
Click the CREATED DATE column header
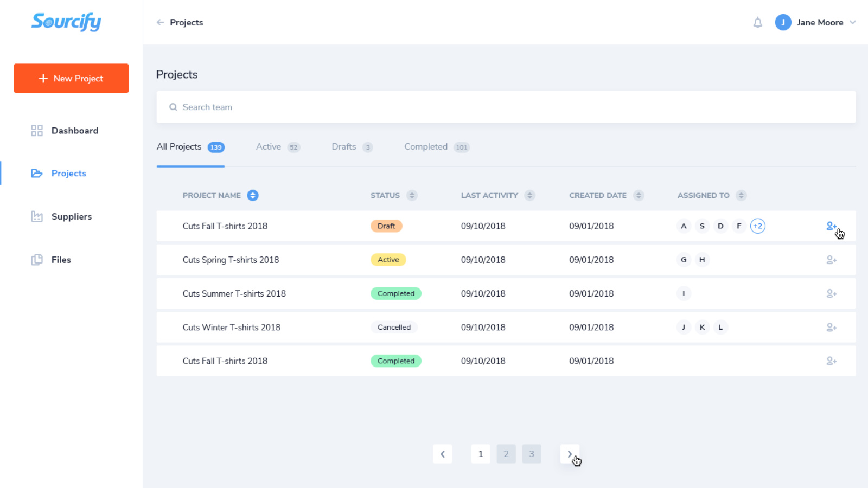(x=598, y=195)
